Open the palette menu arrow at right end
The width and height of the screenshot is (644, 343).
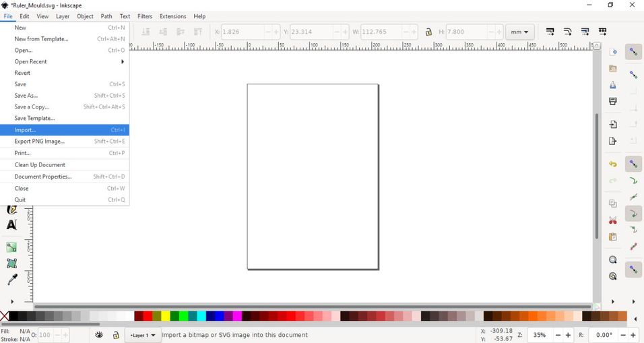[x=636, y=319]
